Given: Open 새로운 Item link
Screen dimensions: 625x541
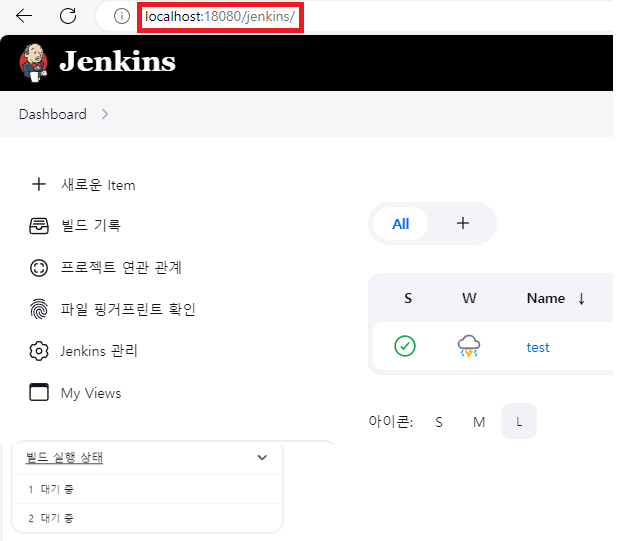Looking at the screenshot, I should point(98,185).
